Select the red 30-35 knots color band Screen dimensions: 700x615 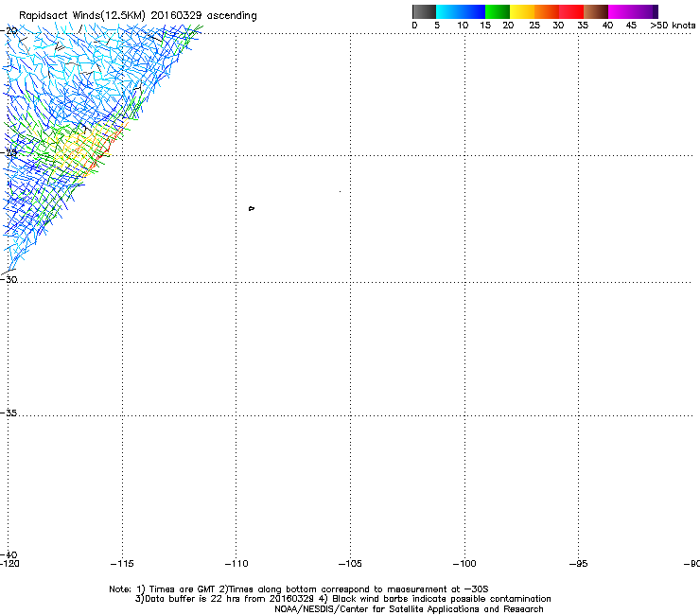pyautogui.click(x=571, y=11)
